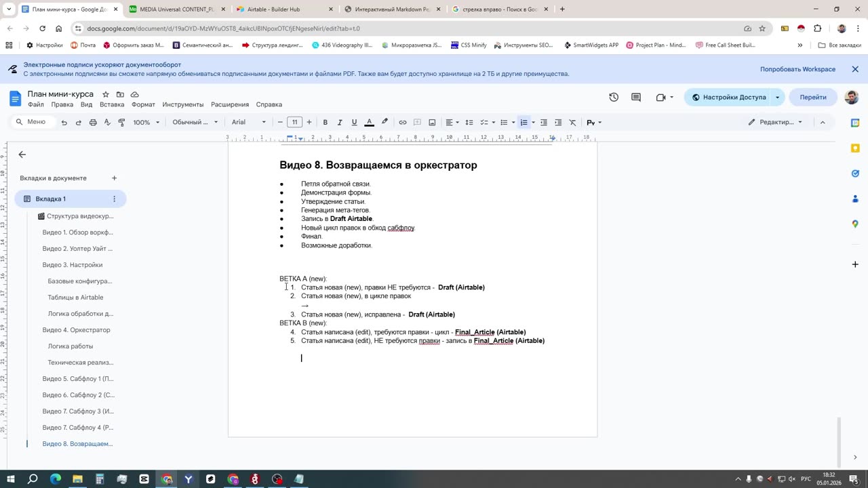The height and width of the screenshot is (488, 868).
Task: Toggle underline formatting
Action: pos(354,123)
